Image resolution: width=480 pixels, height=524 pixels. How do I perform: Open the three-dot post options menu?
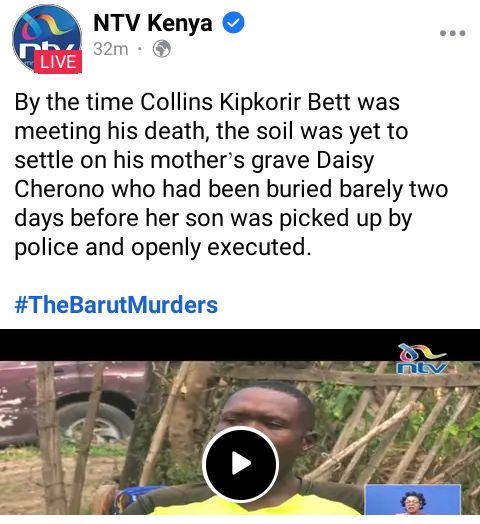coord(452,33)
